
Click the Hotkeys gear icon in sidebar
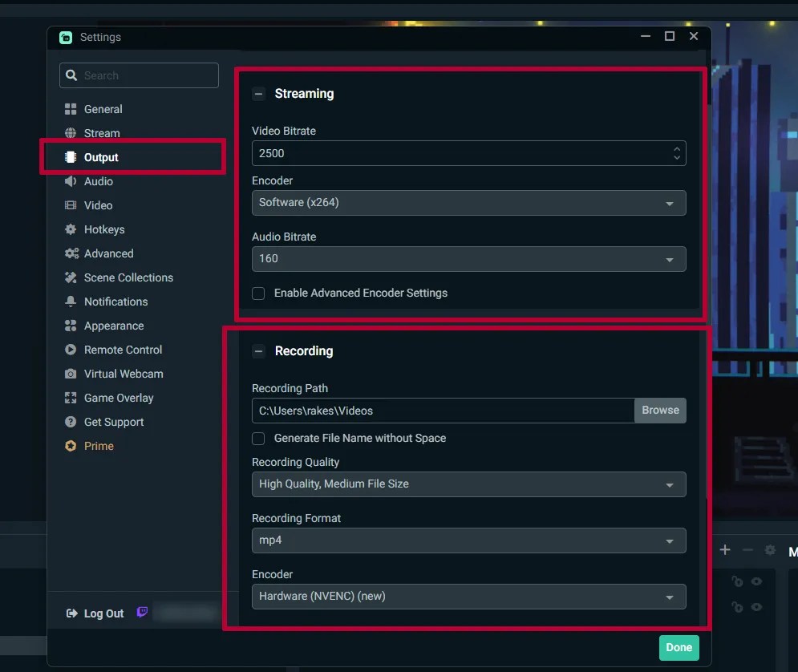pyautogui.click(x=70, y=229)
